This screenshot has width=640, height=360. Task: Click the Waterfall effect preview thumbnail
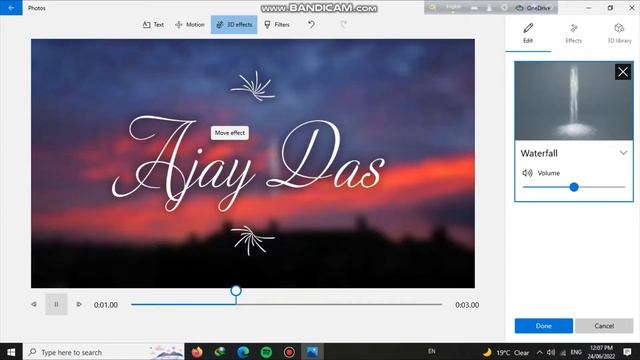tap(573, 101)
